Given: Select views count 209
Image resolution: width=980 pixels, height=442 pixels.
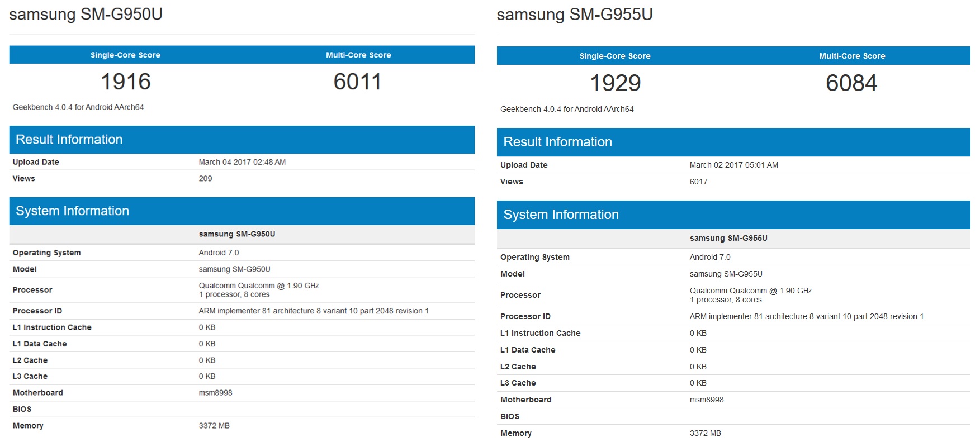Looking at the screenshot, I should tap(205, 179).
